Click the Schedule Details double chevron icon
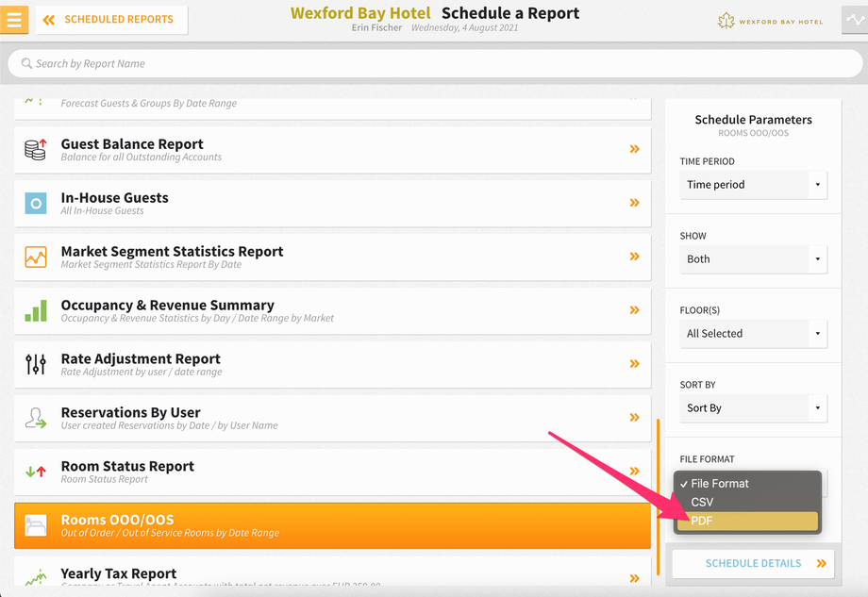This screenshot has width=868, height=597. tap(822, 563)
